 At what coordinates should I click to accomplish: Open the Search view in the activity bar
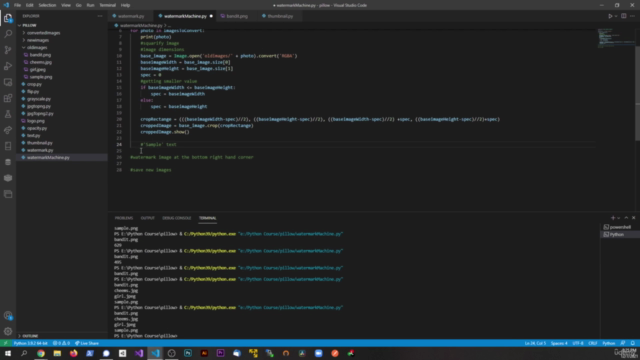pyautogui.click(x=8, y=34)
